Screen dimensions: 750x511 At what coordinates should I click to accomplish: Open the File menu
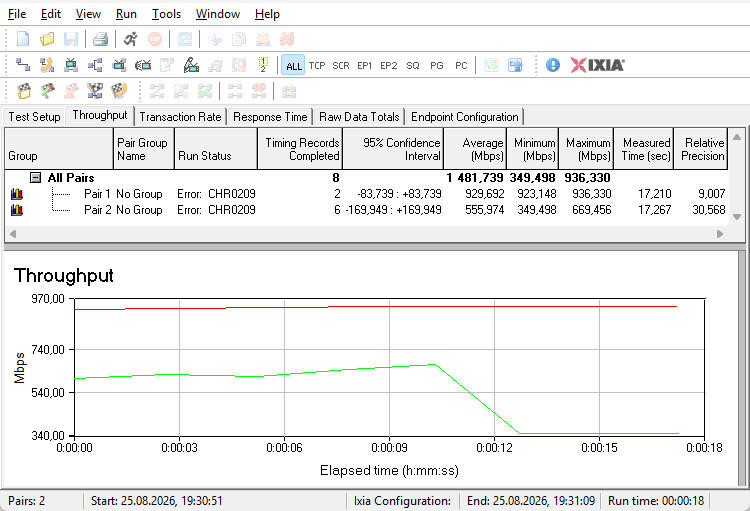[x=17, y=14]
